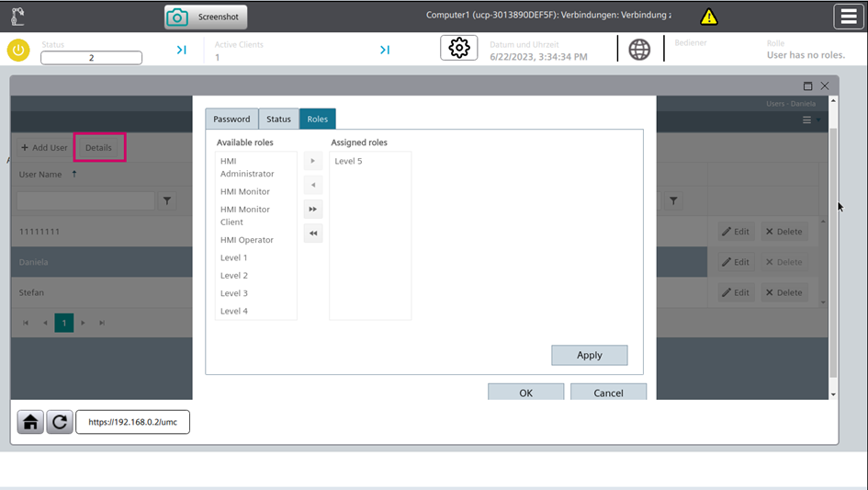The image size is (868, 490).
Task: Go to next page of user list
Action: pos(83,323)
